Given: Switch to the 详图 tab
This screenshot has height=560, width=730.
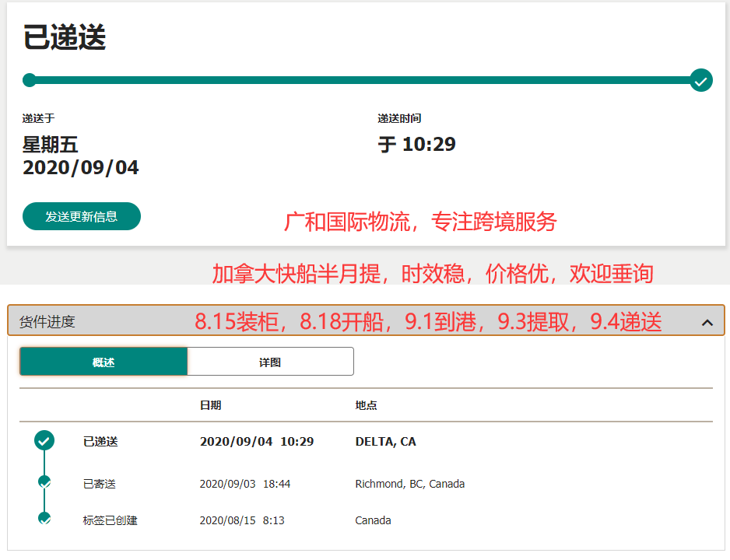Looking at the screenshot, I should (x=270, y=362).
